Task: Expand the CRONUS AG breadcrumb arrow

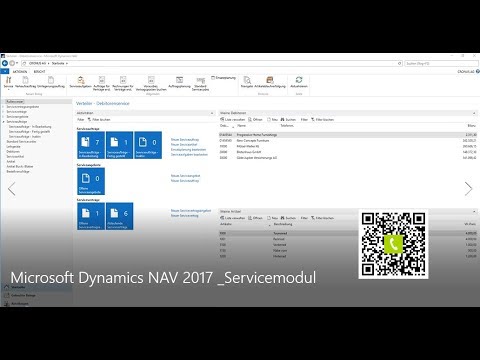Action: pos(48,63)
